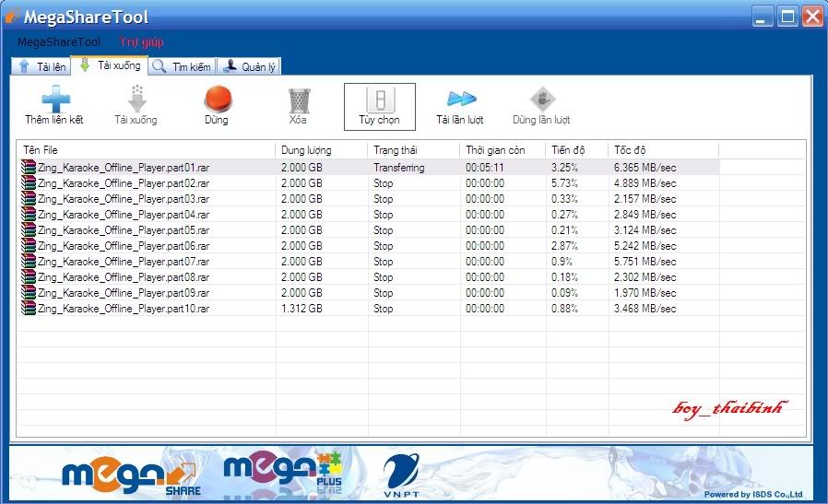Click the RAR archive icon for part01
The image size is (828, 504).
29,168
